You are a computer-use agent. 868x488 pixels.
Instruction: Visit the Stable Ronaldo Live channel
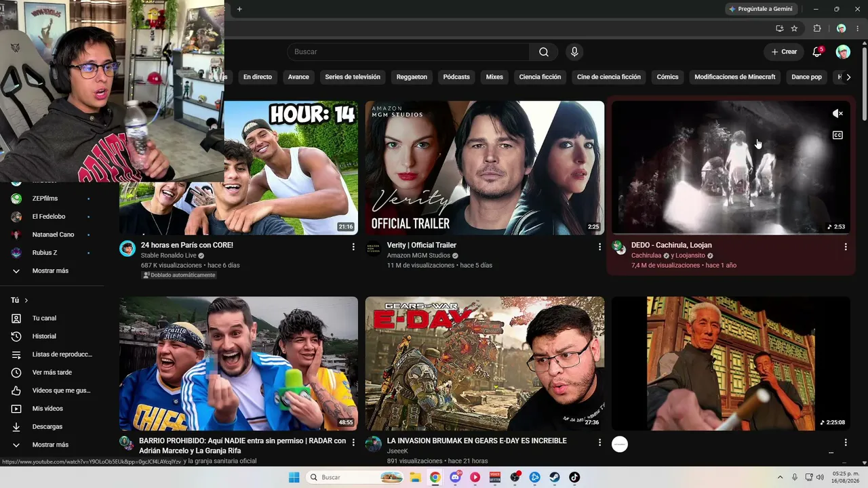(x=168, y=256)
